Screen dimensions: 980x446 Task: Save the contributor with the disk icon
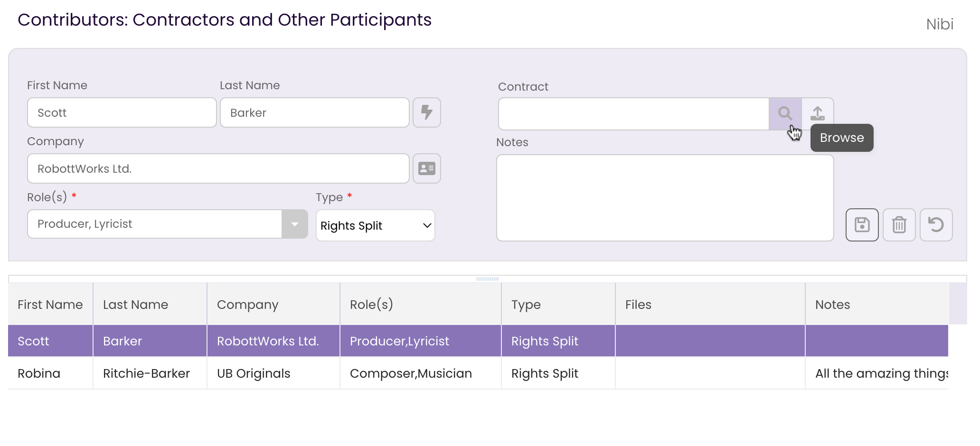(x=862, y=224)
